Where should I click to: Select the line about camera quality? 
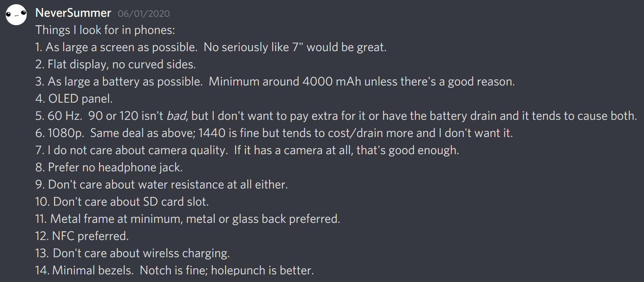[x=247, y=150]
